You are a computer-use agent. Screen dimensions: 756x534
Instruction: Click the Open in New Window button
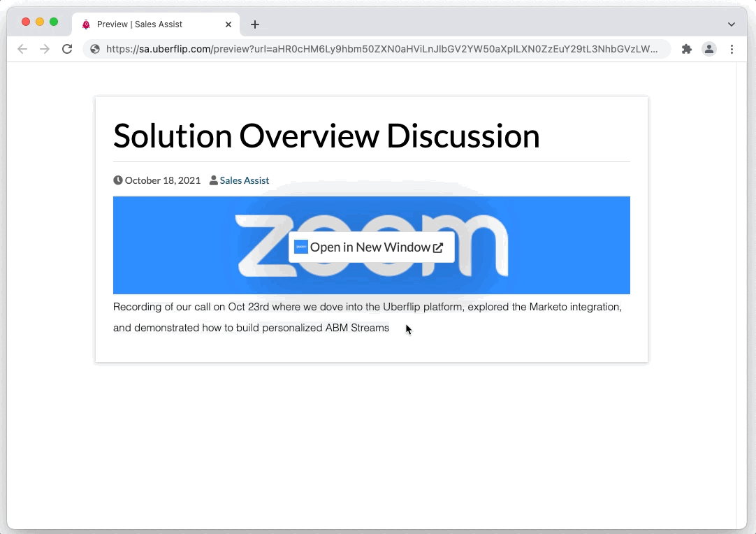[371, 247]
